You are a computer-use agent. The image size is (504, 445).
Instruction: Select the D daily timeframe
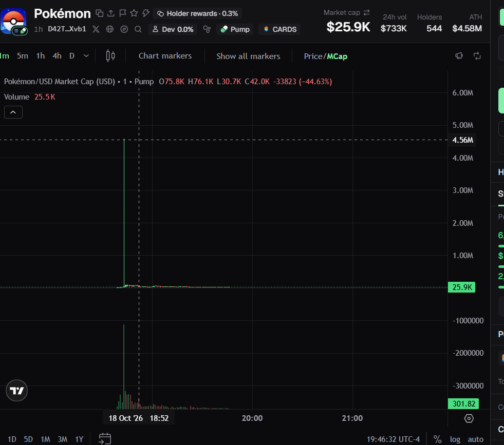(72, 56)
